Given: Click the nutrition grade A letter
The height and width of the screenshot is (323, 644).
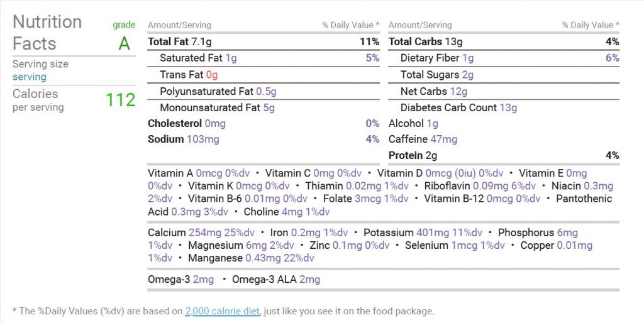Looking at the screenshot, I should 124,43.
